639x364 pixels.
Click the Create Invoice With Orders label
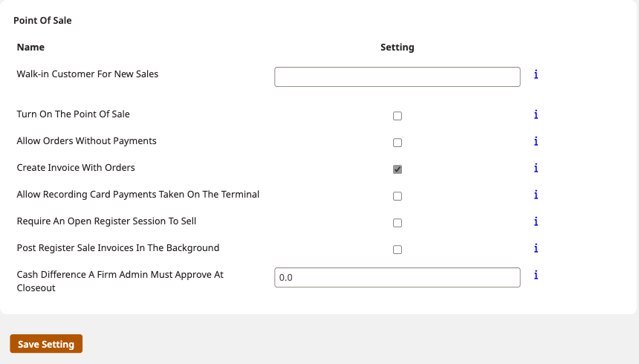click(x=76, y=168)
